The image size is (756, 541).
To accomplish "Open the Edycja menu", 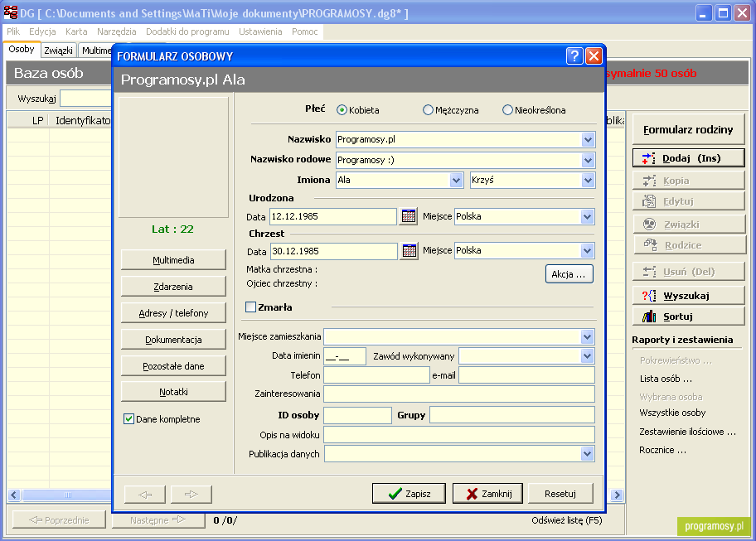I will coord(42,31).
